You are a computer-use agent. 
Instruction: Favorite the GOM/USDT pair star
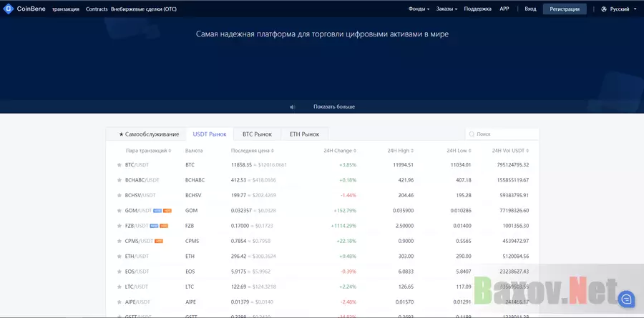click(x=119, y=211)
